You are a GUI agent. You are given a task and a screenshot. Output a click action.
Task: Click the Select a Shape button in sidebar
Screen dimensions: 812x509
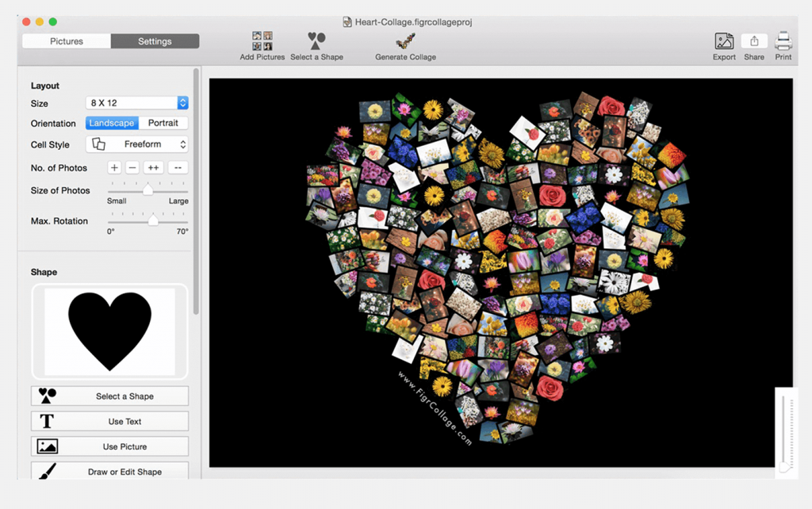click(109, 396)
